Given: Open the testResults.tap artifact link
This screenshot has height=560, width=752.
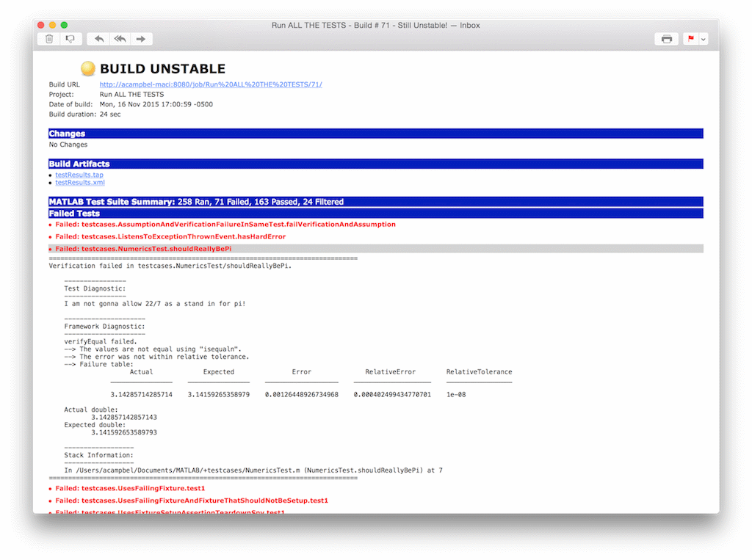Looking at the screenshot, I should pyautogui.click(x=79, y=175).
